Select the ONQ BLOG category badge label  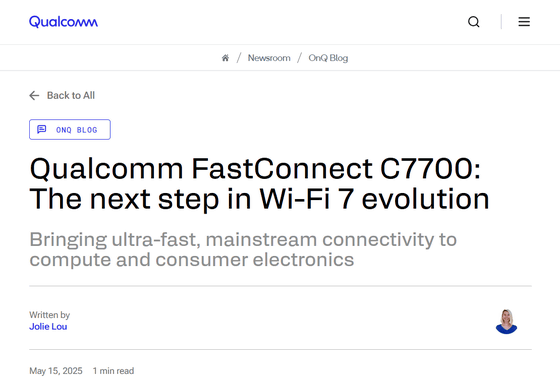click(77, 130)
